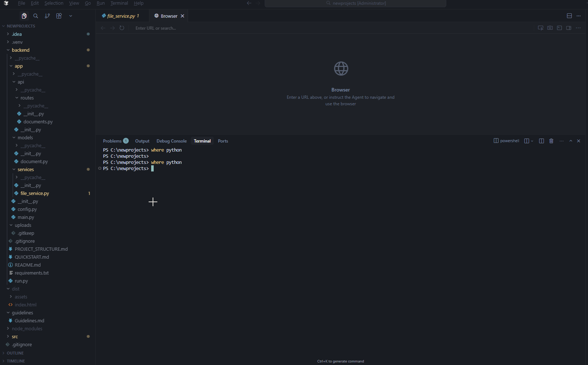The width and height of the screenshot is (588, 365).
Task: Open the Explorer view icon
Action: (x=24, y=16)
